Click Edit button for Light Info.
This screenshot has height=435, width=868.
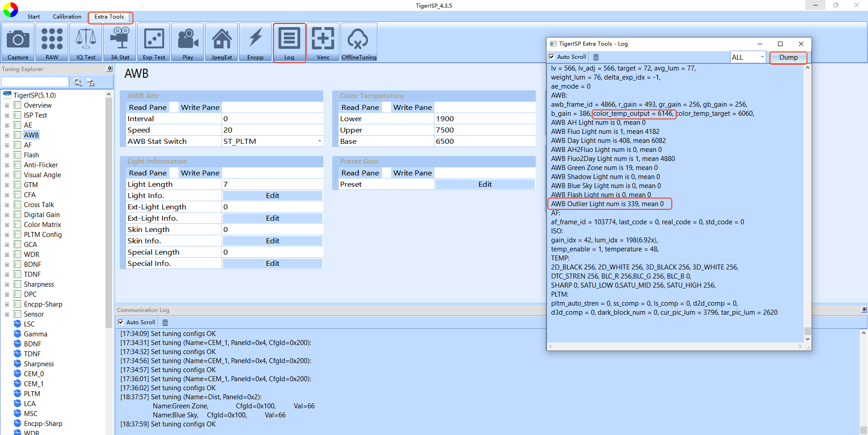[272, 196]
